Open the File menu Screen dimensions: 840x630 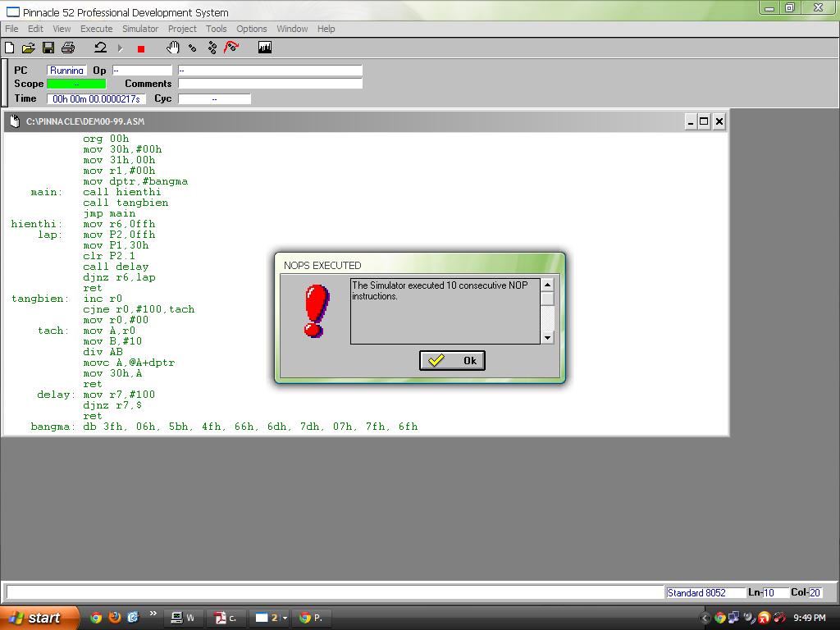(x=11, y=29)
